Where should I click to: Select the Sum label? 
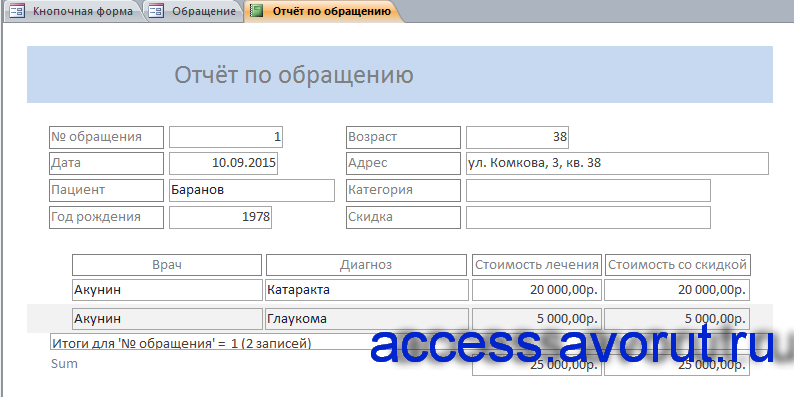64,364
